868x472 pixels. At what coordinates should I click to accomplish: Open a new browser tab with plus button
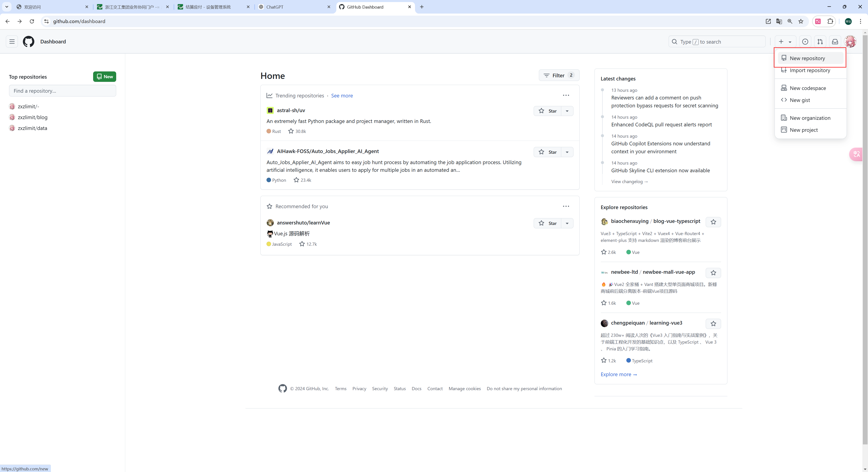(x=422, y=7)
